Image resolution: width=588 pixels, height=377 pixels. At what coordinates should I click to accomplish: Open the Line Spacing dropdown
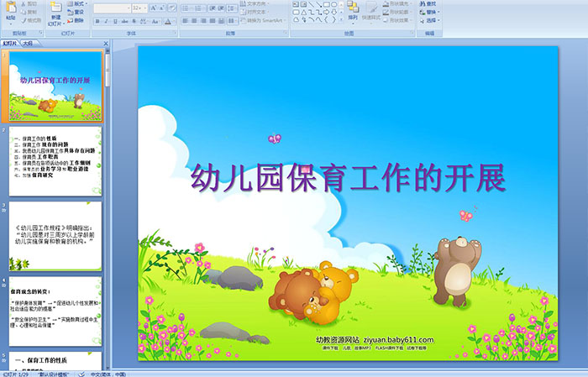[x=233, y=8]
